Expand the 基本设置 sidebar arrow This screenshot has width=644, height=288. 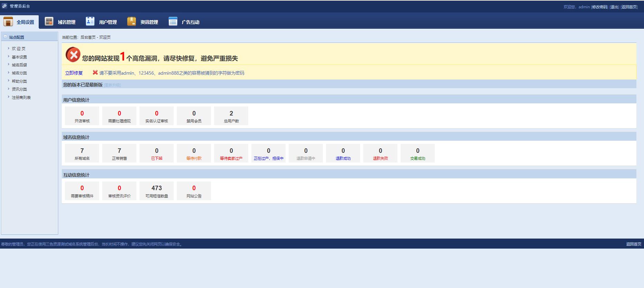point(9,57)
